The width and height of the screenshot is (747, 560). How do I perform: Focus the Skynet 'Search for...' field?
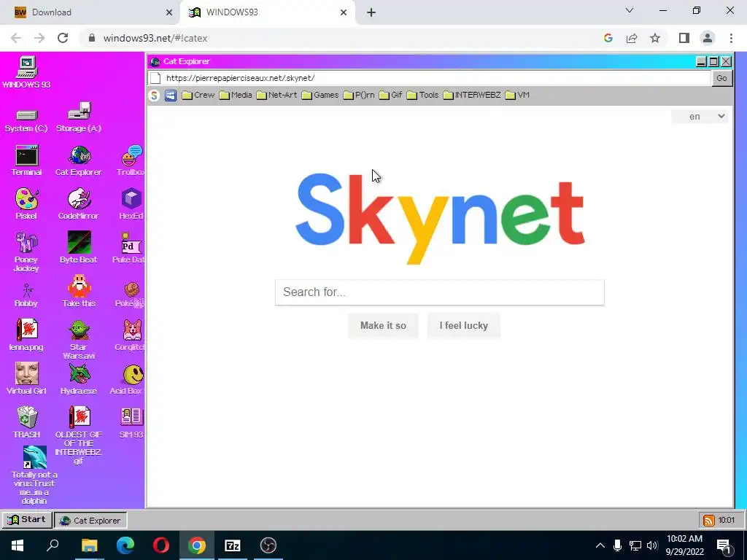(x=439, y=292)
